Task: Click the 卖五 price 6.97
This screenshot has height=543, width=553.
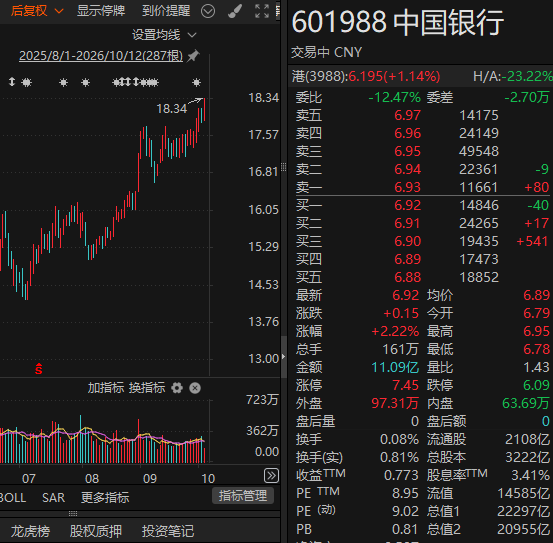Action: pyautogui.click(x=407, y=115)
